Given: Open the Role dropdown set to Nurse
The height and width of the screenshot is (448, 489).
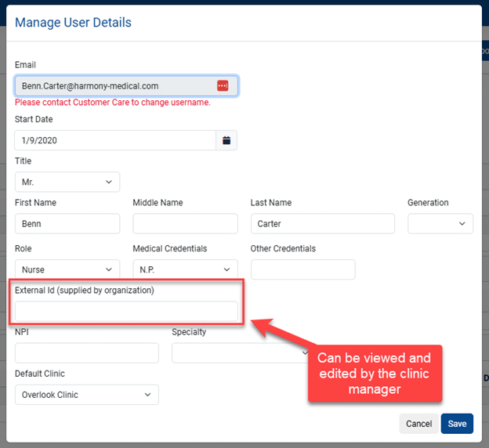Looking at the screenshot, I should 67,269.
